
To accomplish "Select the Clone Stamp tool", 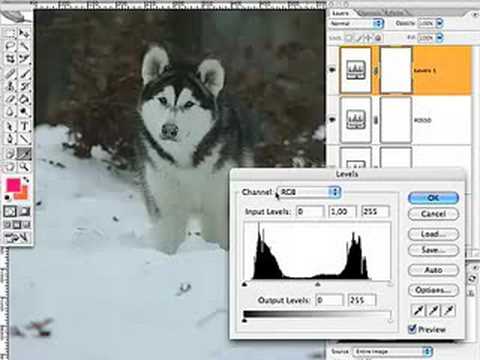I will point(10,86).
